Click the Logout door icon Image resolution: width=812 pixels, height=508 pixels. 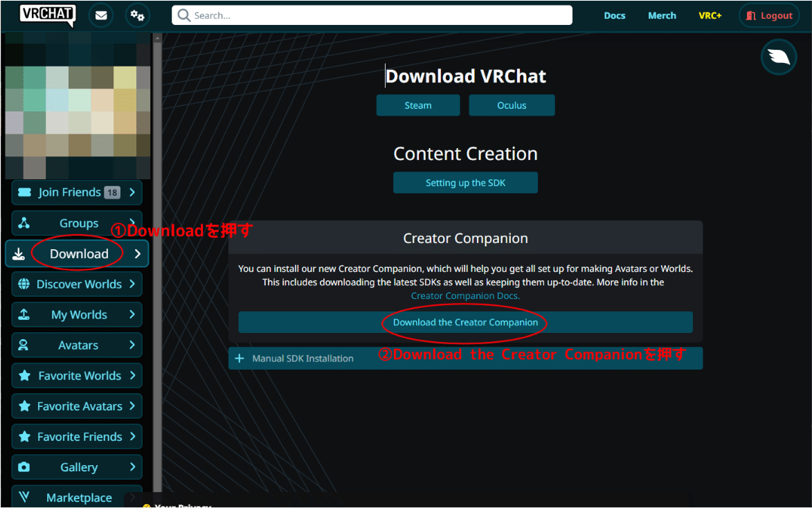point(751,16)
